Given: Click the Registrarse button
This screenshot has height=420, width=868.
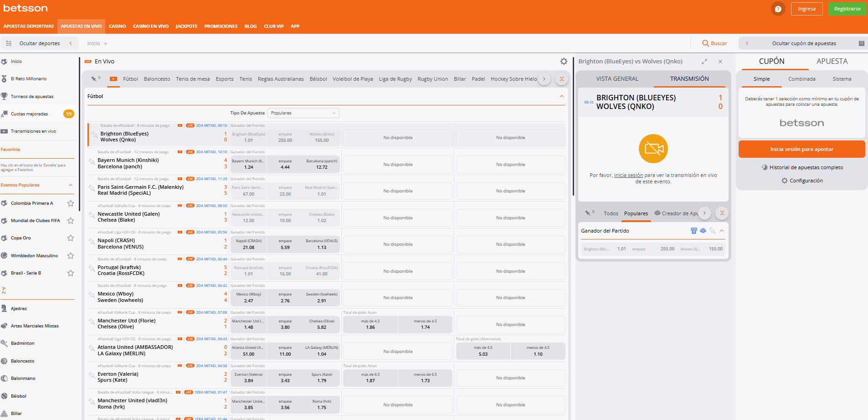Looking at the screenshot, I should pos(847,9).
